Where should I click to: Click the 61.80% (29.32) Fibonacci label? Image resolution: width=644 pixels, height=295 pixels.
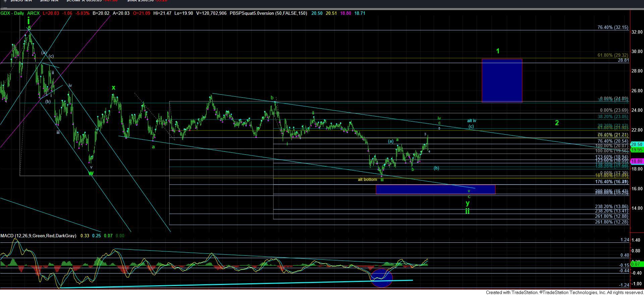pos(613,55)
